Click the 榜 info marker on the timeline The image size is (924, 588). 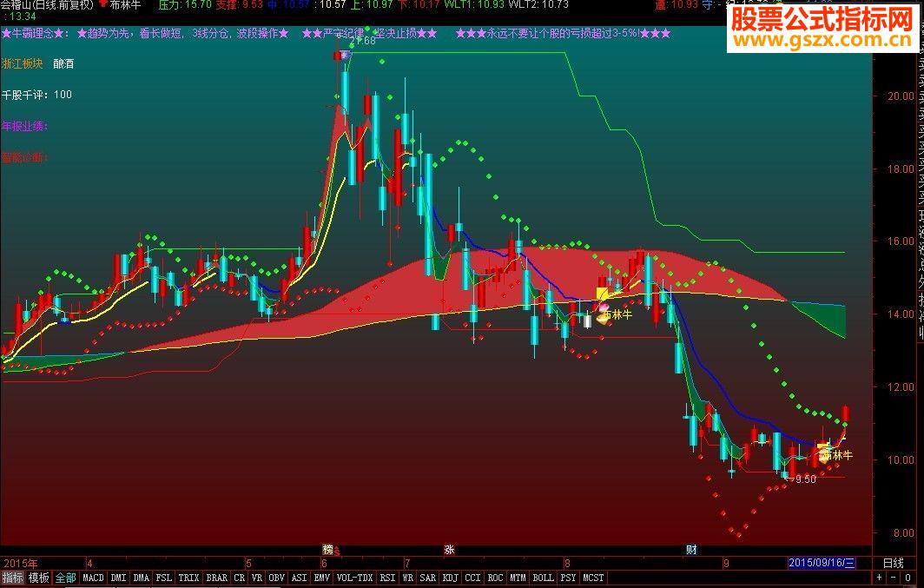click(327, 550)
